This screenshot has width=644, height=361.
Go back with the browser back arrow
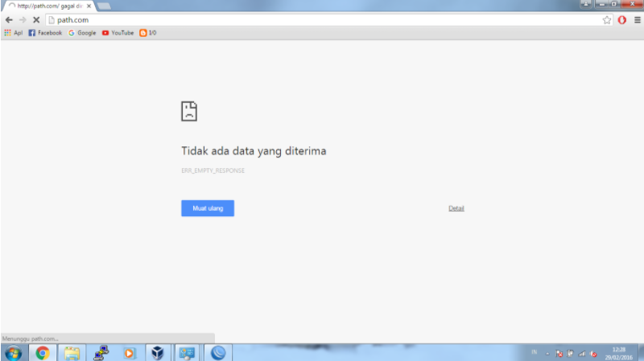click(x=9, y=19)
